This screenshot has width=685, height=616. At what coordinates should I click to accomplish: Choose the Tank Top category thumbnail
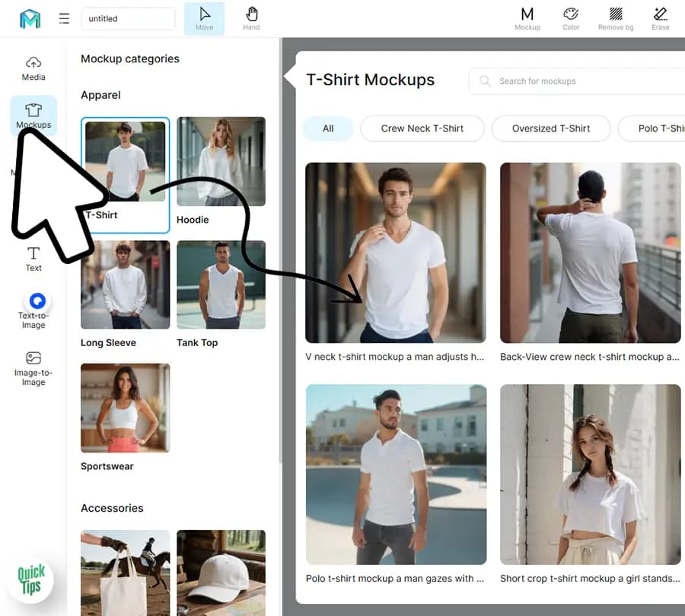tap(221, 284)
